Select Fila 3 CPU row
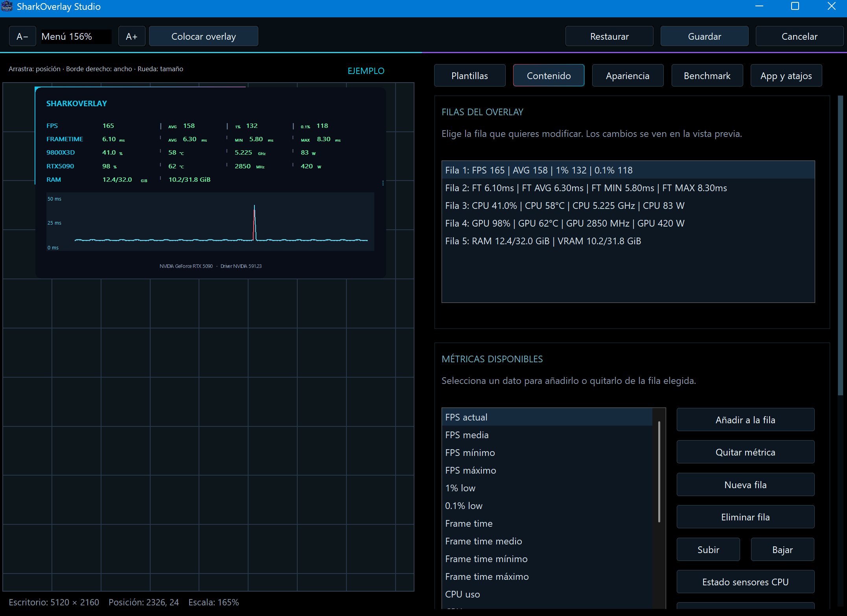 (x=628, y=205)
